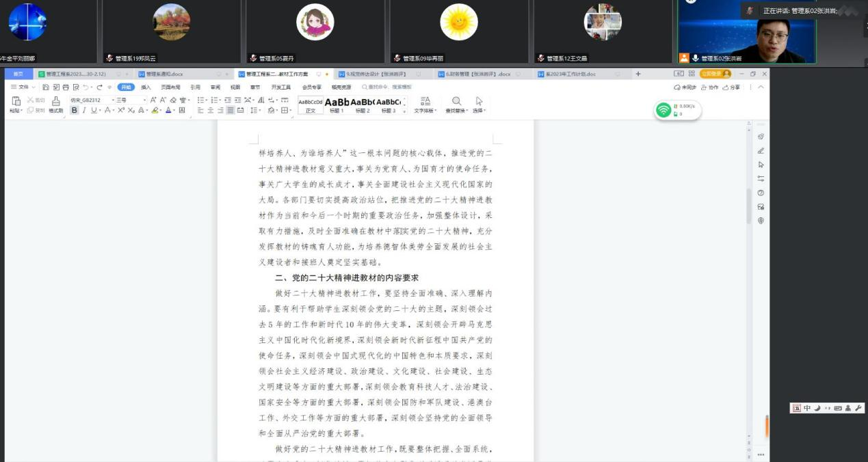This screenshot has height=462, width=868.
Task: Click the font color red A swatch
Action: pos(168,110)
